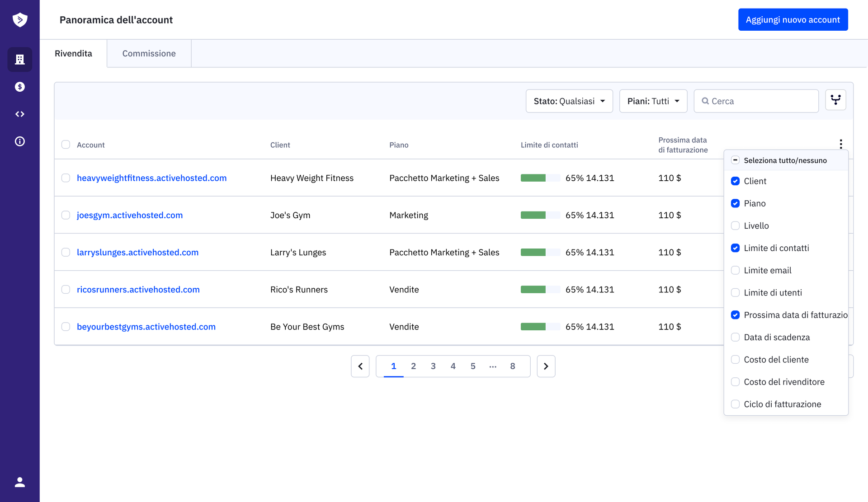
Task: Click the Aggiungi nuovo account button
Action: pos(793,20)
